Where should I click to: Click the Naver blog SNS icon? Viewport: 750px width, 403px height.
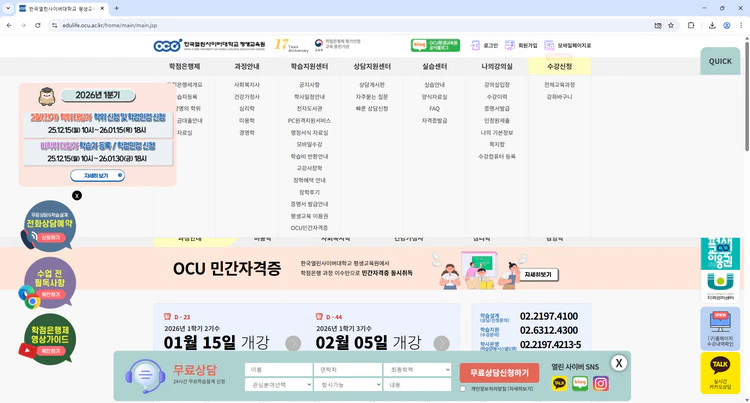(580, 383)
